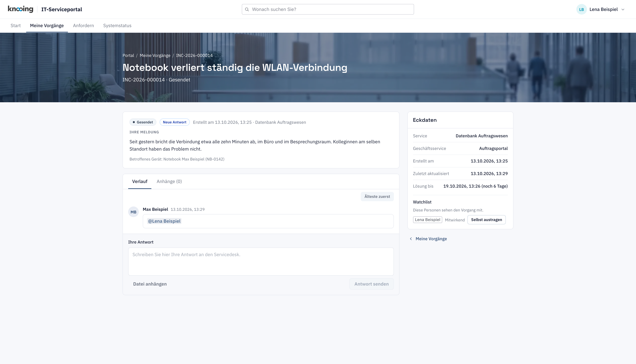Click the search magnifier icon

247,9
